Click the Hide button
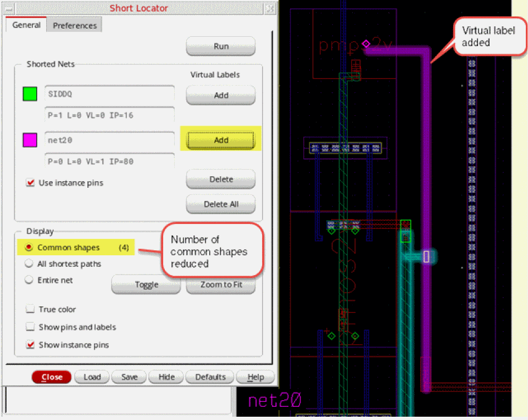 (166, 377)
